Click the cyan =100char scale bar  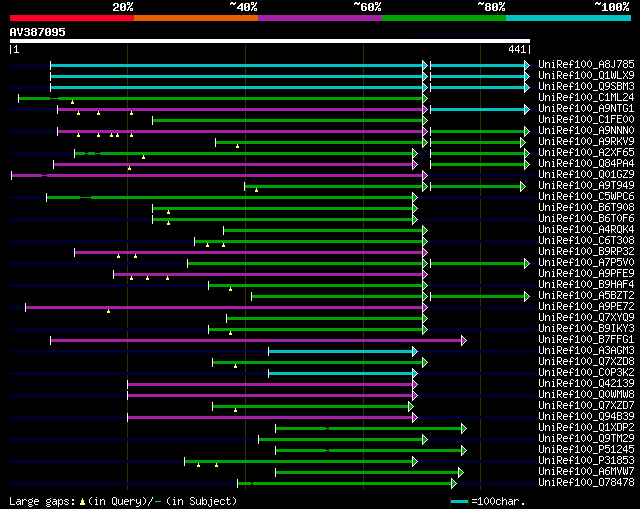(459, 501)
